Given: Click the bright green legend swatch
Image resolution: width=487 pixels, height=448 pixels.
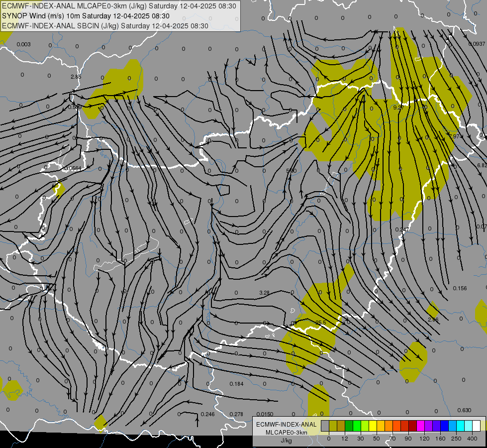Looking at the screenshot, I should 357,426.
